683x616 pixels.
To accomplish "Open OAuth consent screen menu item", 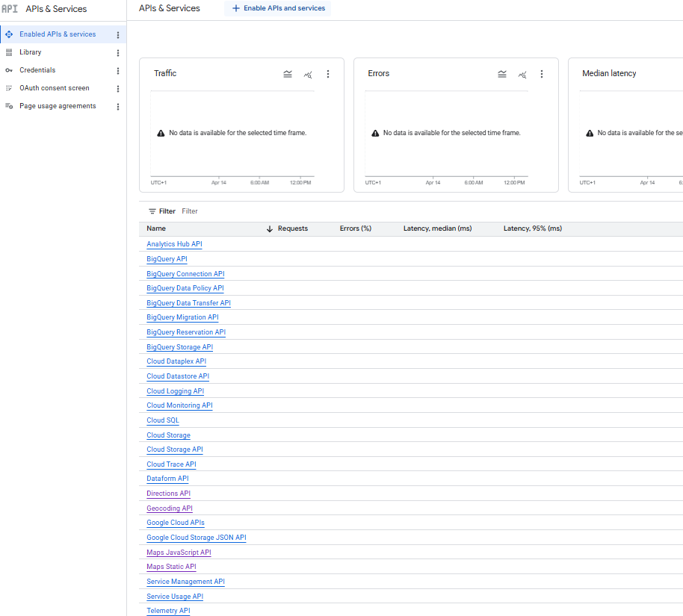I will 64,88.
